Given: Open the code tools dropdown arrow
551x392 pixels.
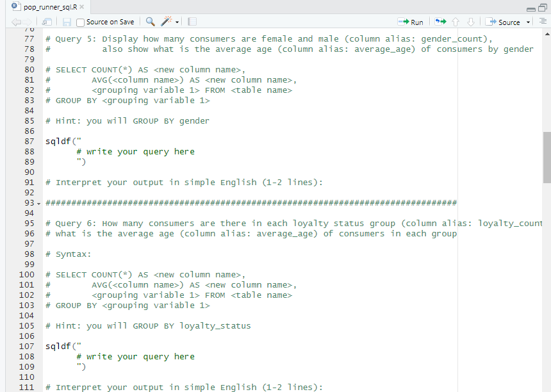Looking at the screenshot, I should (177, 21).
